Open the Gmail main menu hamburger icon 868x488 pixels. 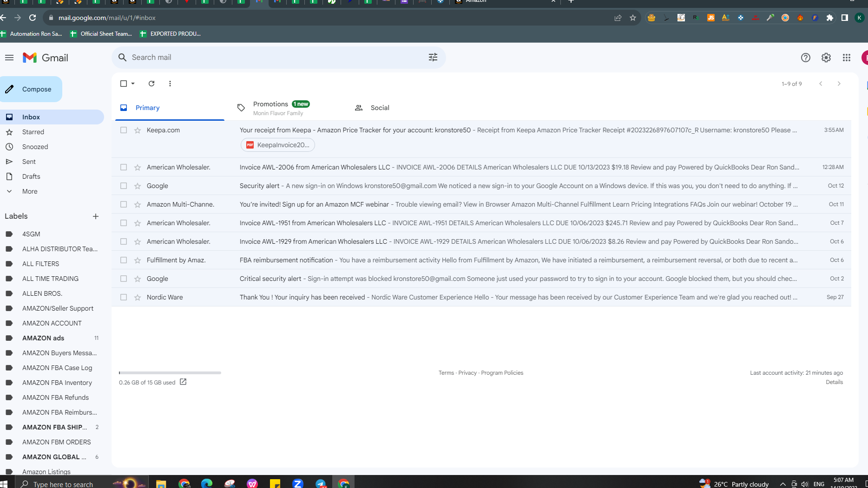(9, 58)
